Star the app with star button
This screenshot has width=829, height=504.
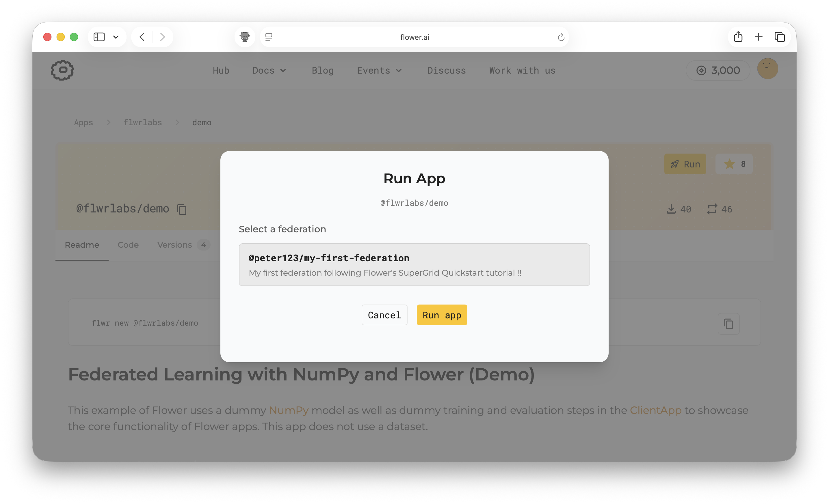tap(734, 164)
